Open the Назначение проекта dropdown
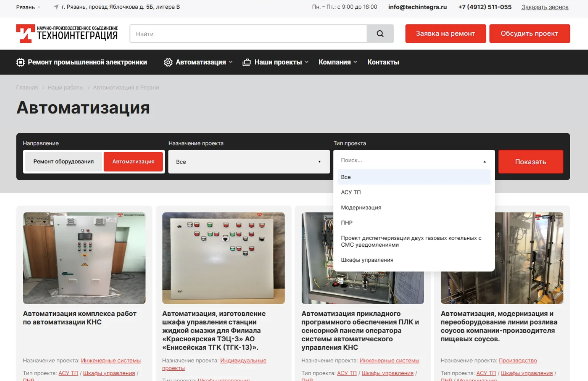 (249, 161)
